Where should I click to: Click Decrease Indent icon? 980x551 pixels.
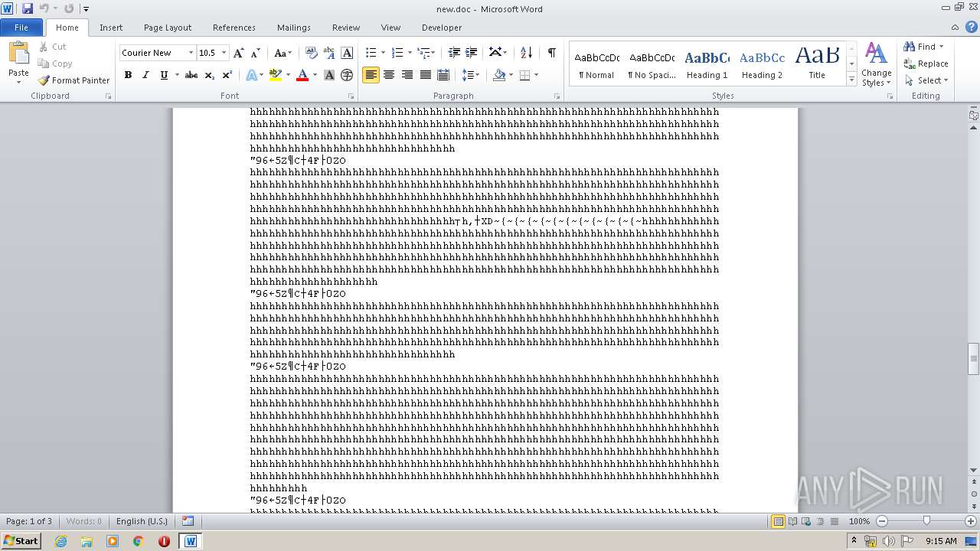[454, 53]
